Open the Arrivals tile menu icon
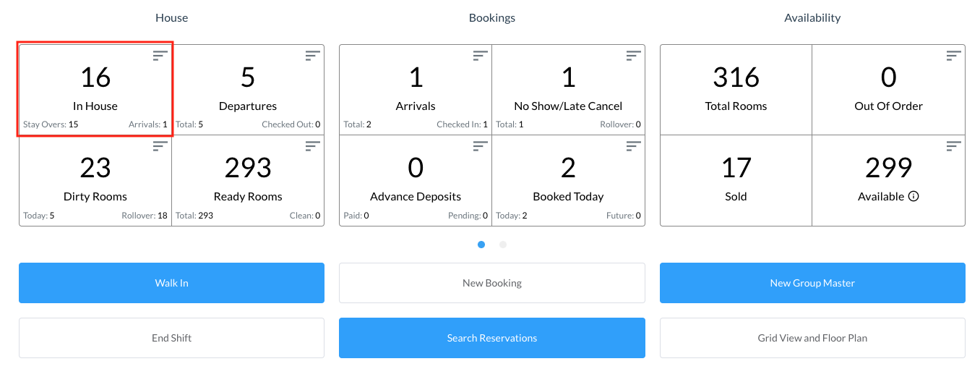980x377 pixels. point(480,56)
